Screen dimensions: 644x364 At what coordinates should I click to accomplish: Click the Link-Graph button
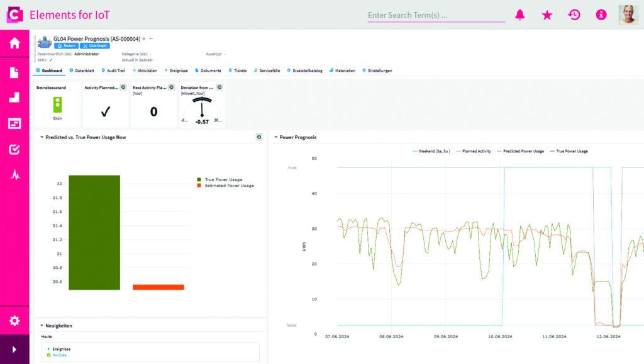pos(96,46)
